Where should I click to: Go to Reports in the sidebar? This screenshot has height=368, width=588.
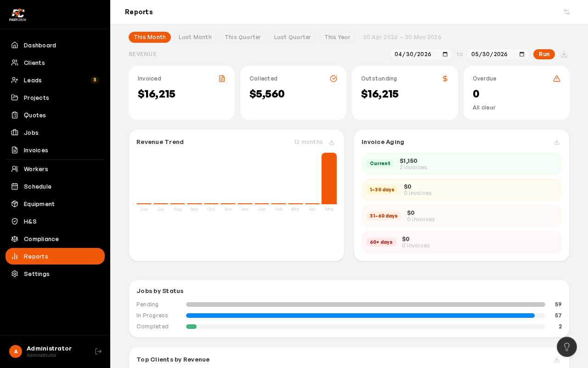point(55,256)
